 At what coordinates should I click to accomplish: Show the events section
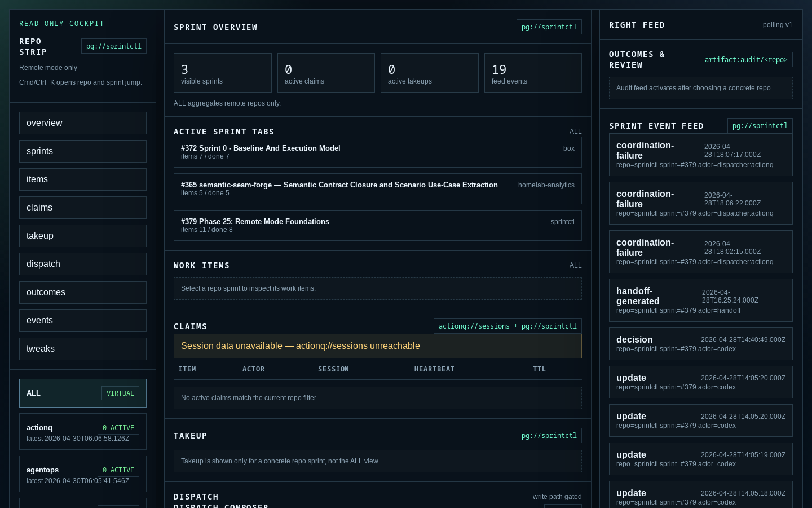tap(83, 321)
